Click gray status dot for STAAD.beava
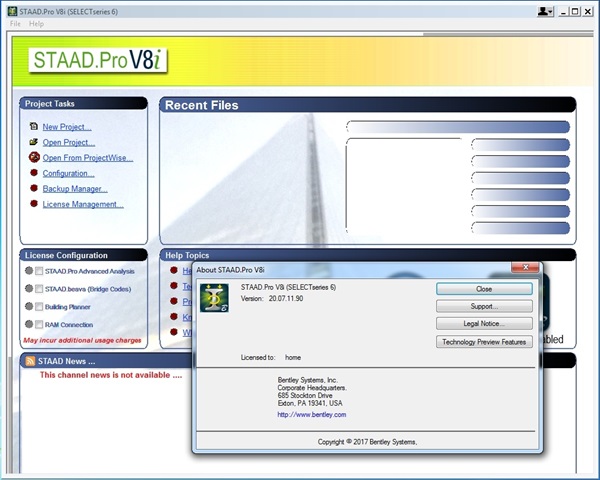600x480 pixels. point(29,288)
